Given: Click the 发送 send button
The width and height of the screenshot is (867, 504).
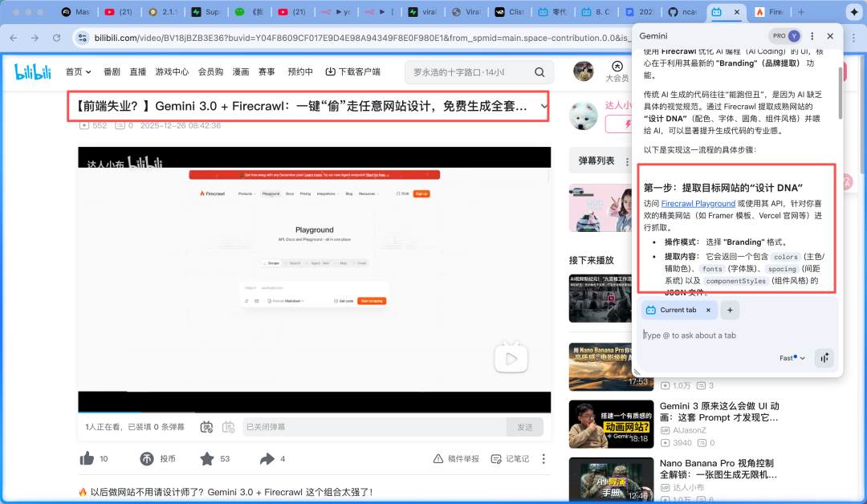Looking at the screenshot, I should tap(525, 427).
